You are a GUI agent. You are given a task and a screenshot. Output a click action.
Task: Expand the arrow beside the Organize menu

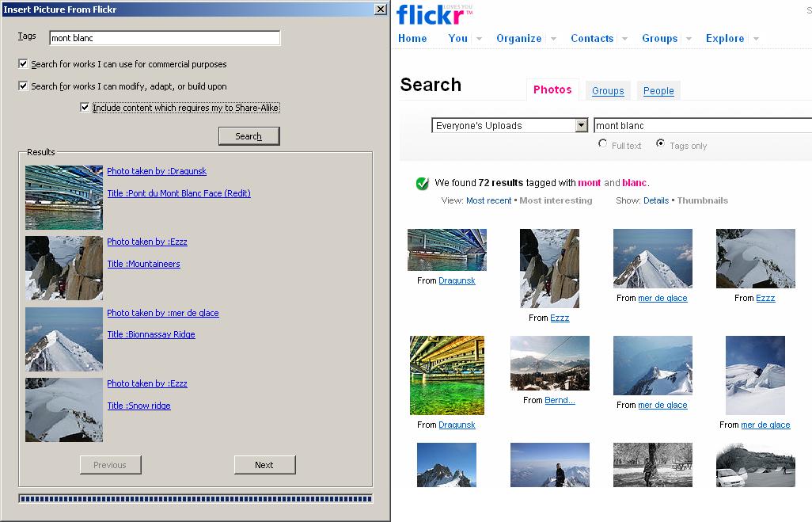(x=553, y=39)
